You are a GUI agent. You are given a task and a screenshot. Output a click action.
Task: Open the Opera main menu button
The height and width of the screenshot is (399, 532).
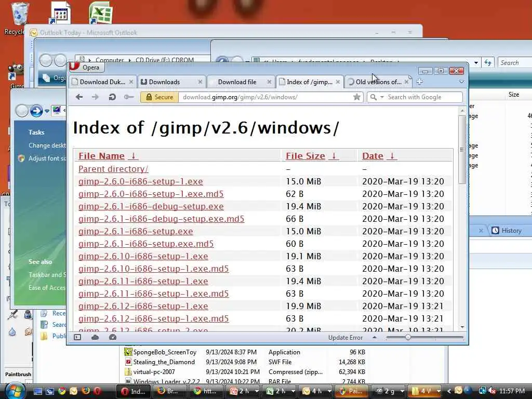[x=86, y=67]
